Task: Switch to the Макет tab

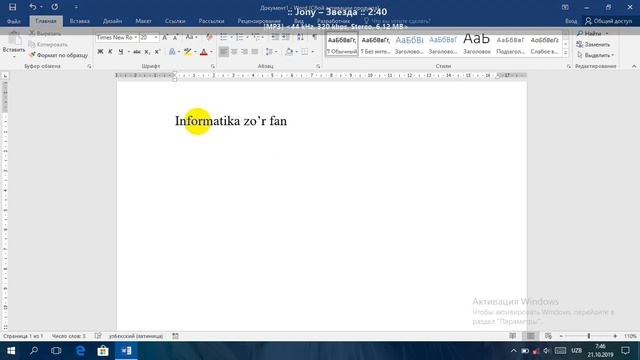Action: (143, 21)
